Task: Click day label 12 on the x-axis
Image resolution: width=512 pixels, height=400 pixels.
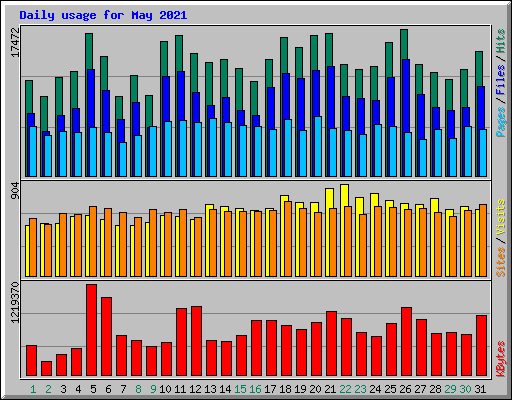Action: point(195,389)
